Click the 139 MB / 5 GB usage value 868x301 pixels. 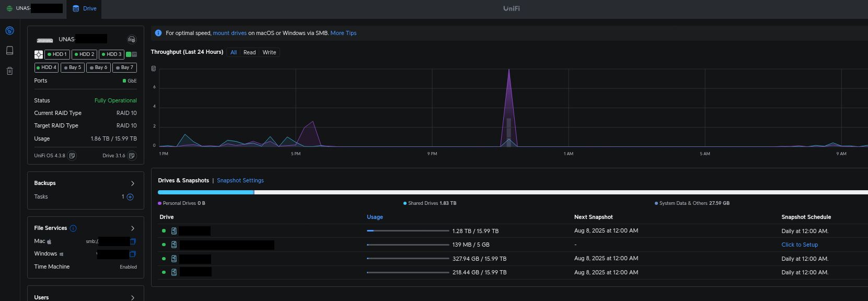pyautogui.click(x=471, y=245)
